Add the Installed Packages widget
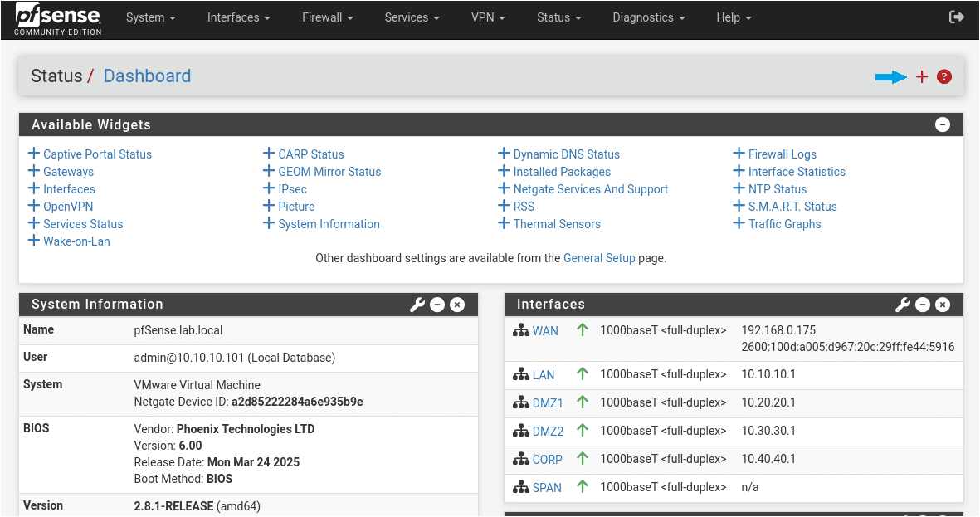This screenshot has height=517, width=980. [x=554, y=171]
